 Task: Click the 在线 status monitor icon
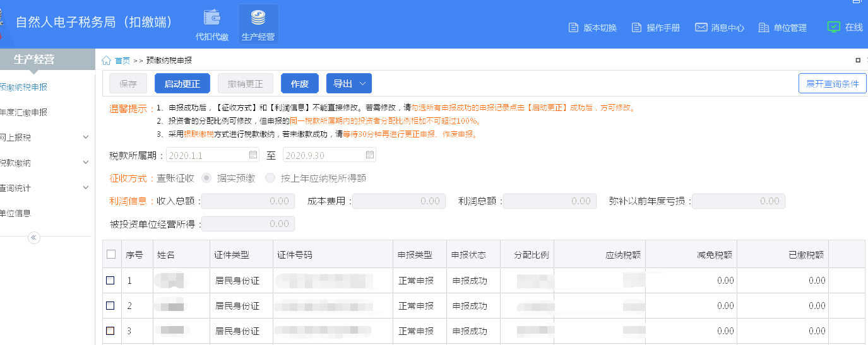(833, 27)
